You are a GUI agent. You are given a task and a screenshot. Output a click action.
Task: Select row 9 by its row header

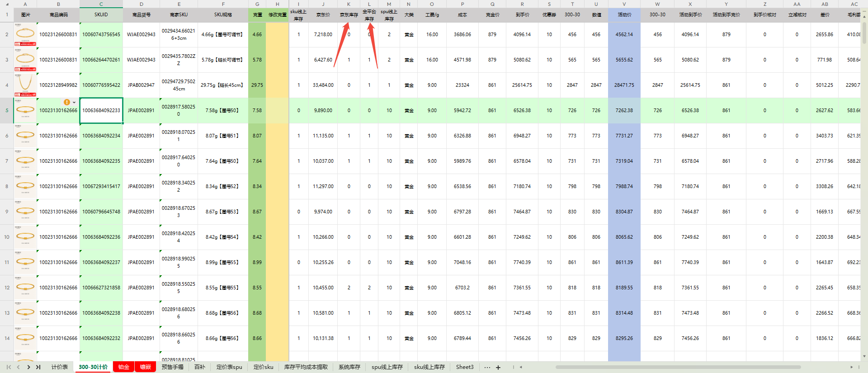tap(7, 212)
